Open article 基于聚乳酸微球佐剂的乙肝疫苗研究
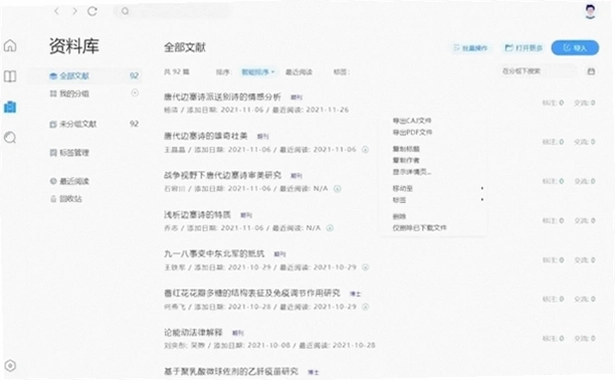This screenshot has height=380, width=615. pyautogui.click(x=231, y=371)
